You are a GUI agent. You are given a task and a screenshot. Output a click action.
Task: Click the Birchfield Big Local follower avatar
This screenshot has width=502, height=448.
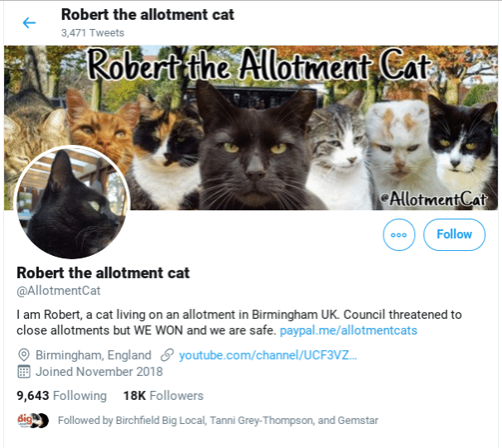click(24, 420)
